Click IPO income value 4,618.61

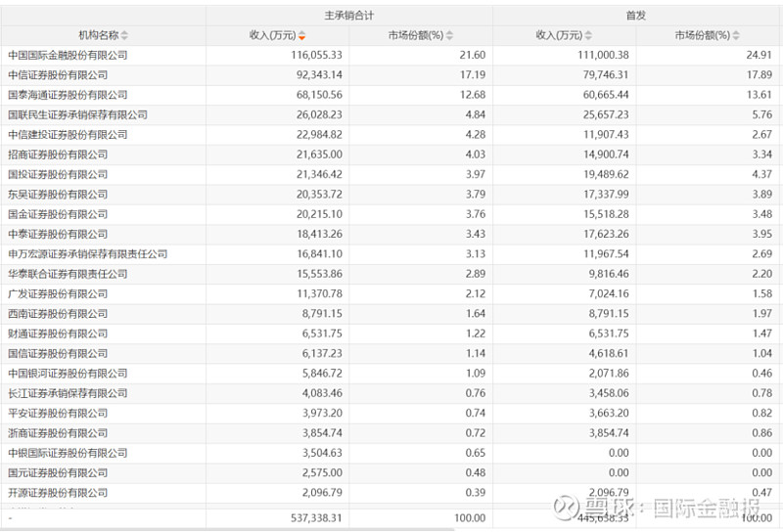(609, 353)
